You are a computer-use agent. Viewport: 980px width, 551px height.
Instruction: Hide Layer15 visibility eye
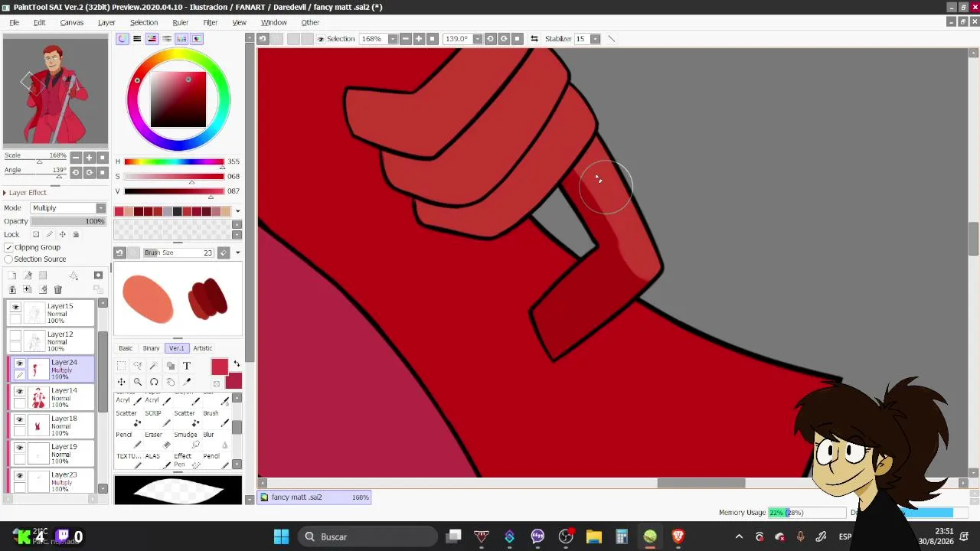(x=16, y=307)
